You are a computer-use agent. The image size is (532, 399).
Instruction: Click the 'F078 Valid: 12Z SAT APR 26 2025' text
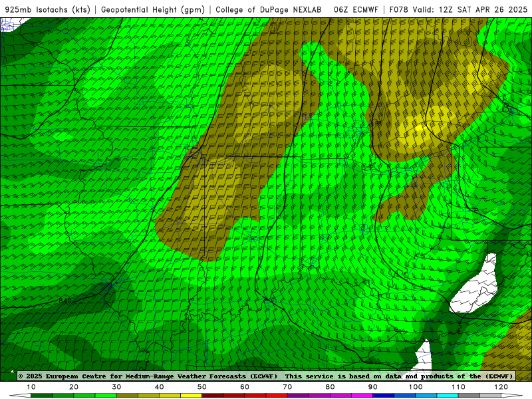(458, 10)
